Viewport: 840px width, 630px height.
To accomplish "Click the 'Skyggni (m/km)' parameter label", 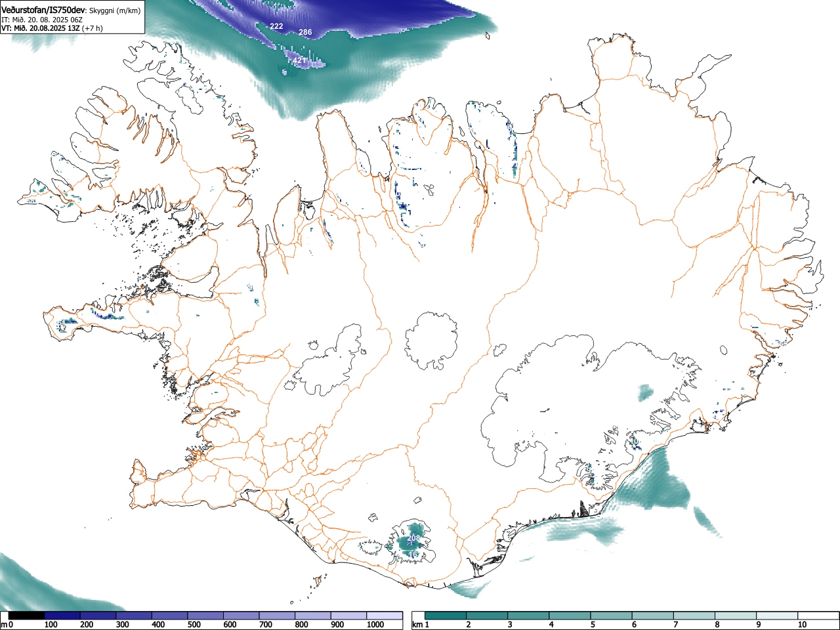I will tap(114, 10).
